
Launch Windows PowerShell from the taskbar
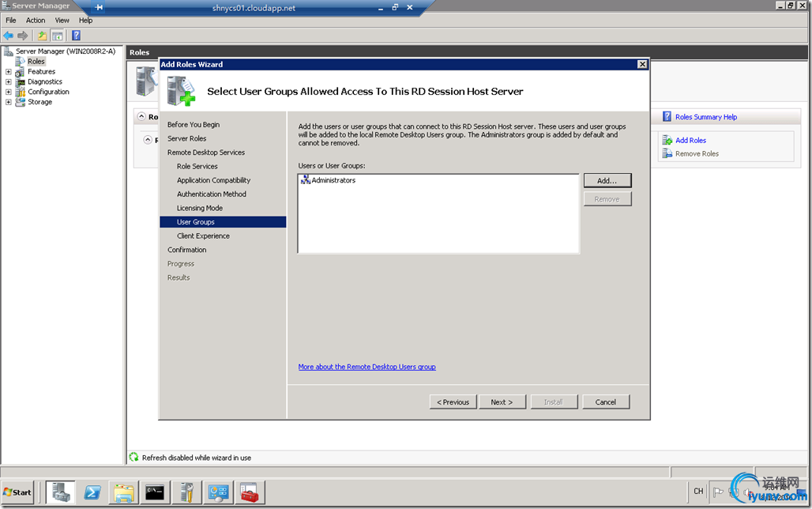pyautogui.click(x=92, y=492)
